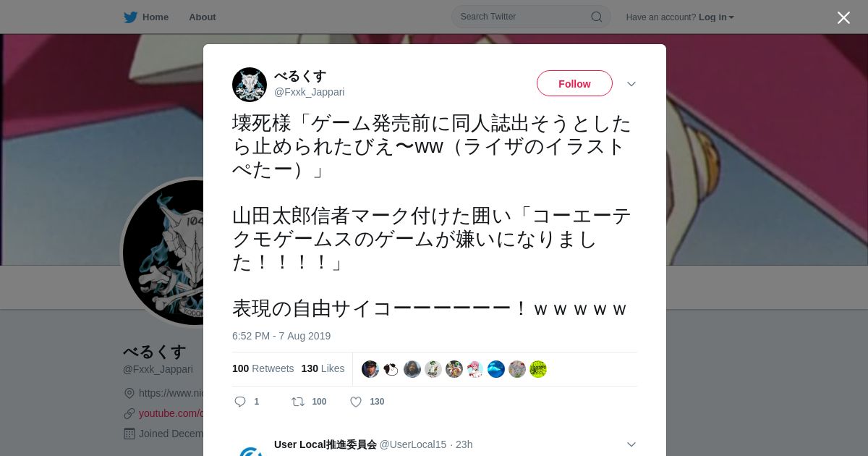Click the reply speech bubble icon
868x456 pixels.
(x=240, y=402)
